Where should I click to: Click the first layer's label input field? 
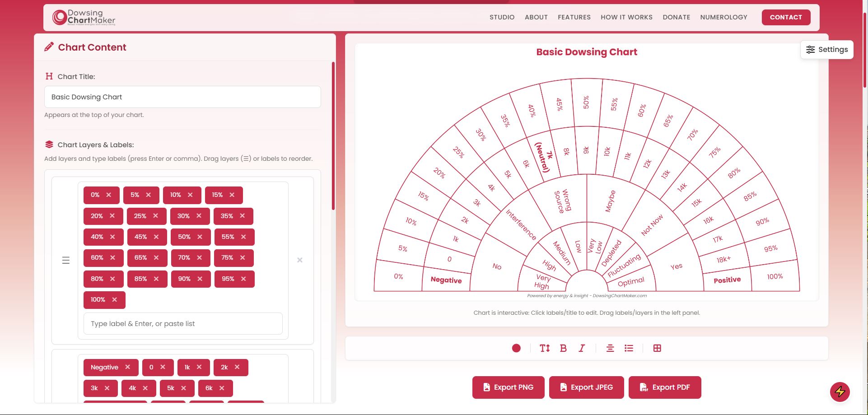tap(183, 324)
